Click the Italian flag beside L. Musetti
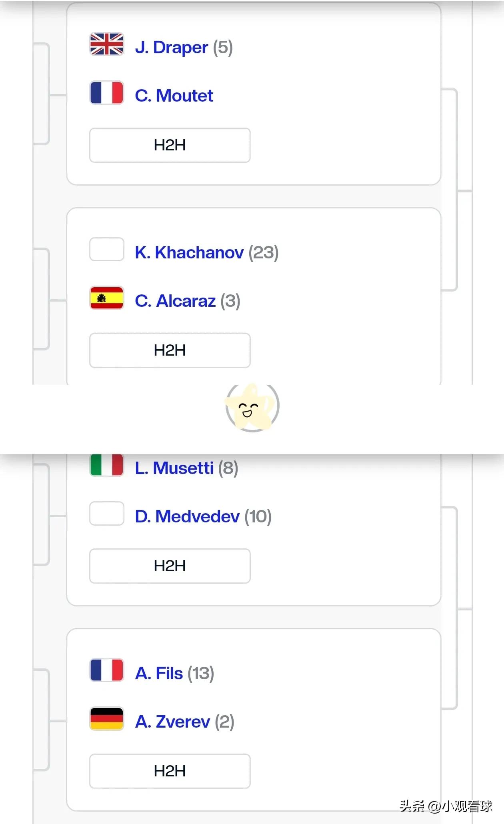Image resolution: width=504 pixels, height=824 pixels. [x=107, y=465]
